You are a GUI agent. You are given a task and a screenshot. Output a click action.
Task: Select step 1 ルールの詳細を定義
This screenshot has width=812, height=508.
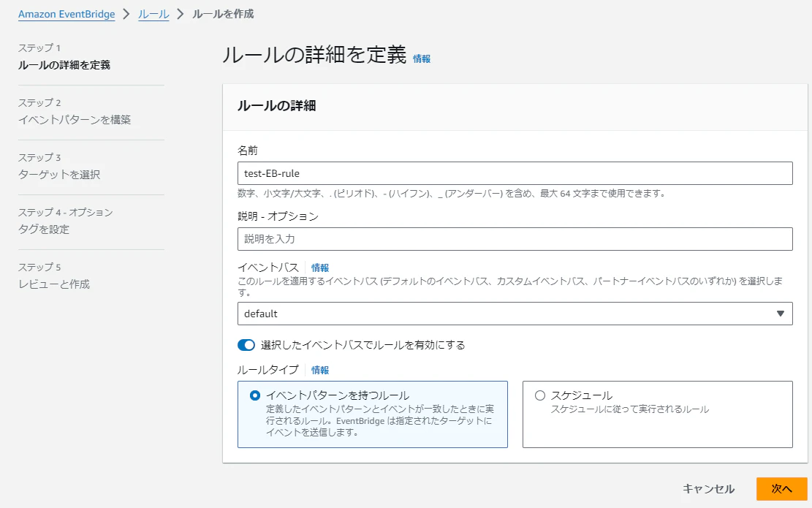pyautogui.click(x=64, y=65)
